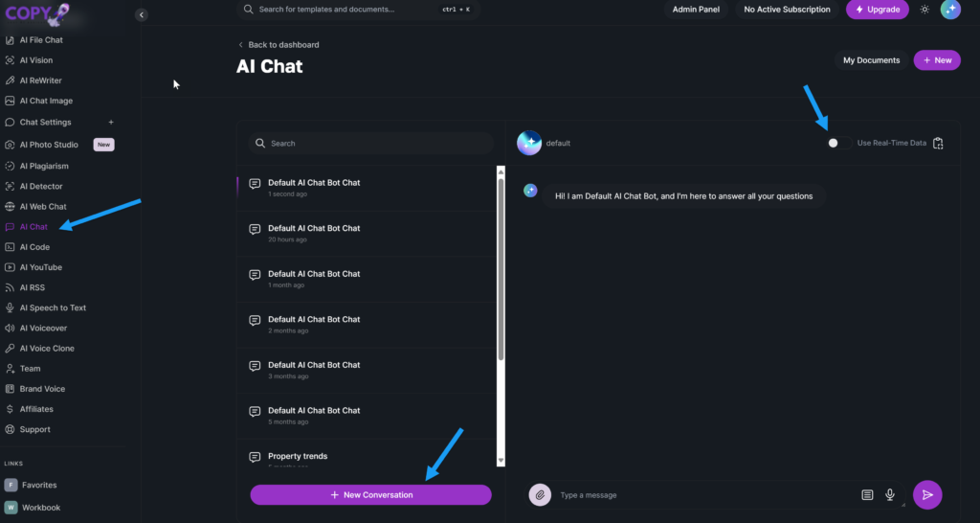Open the New dropdown button at top right
Viewport: 980px width, 523px height.
(937, 60)
